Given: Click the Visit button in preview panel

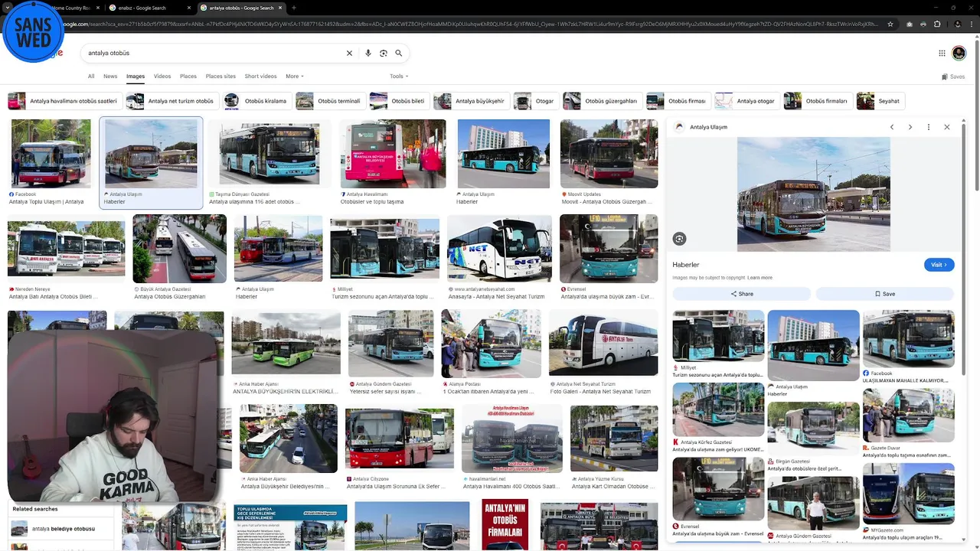Looking at the screenshot, I should tap(939, 265).
